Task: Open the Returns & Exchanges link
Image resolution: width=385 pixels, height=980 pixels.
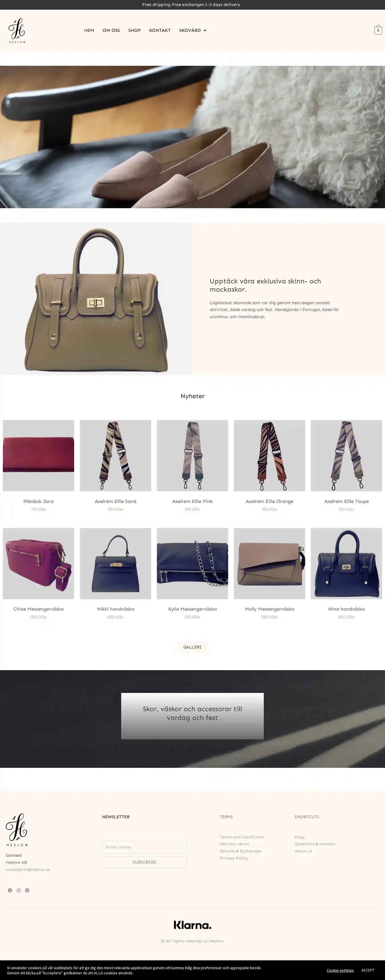Action: [240, 851]
